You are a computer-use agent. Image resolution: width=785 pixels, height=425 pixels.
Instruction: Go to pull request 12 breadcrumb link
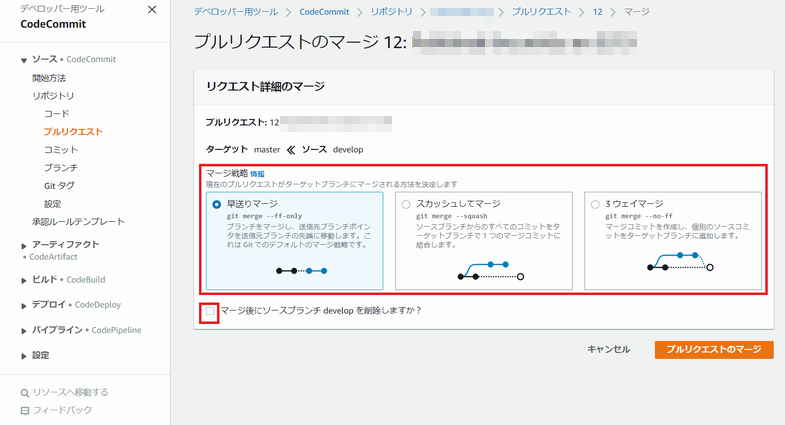click(x=597, y=12)
